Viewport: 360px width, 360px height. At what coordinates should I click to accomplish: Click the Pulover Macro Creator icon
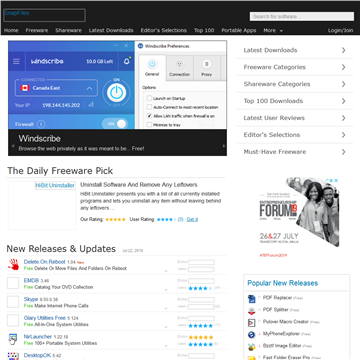click(x=251, y=322)
